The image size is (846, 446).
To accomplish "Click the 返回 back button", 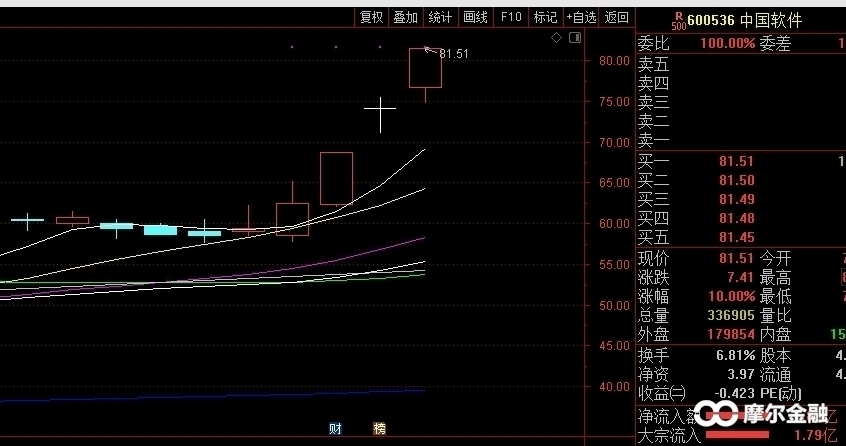I will [x=617, y=17].
